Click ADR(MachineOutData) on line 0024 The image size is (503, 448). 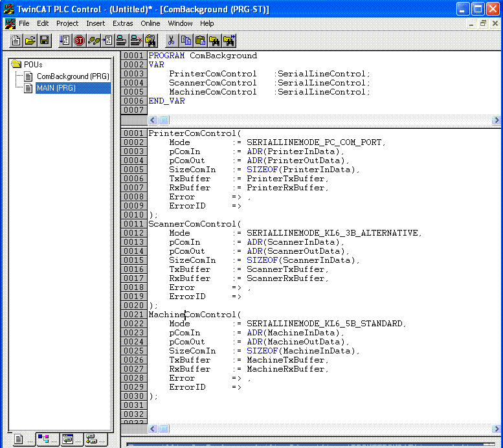[x=296, y=342]
